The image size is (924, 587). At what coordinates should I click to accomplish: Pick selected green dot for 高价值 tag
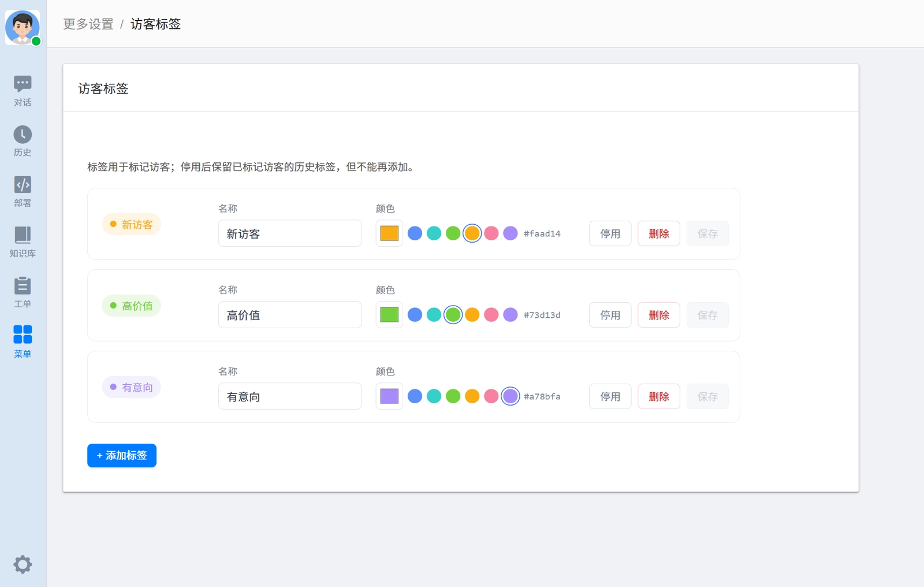pos(453,315)
